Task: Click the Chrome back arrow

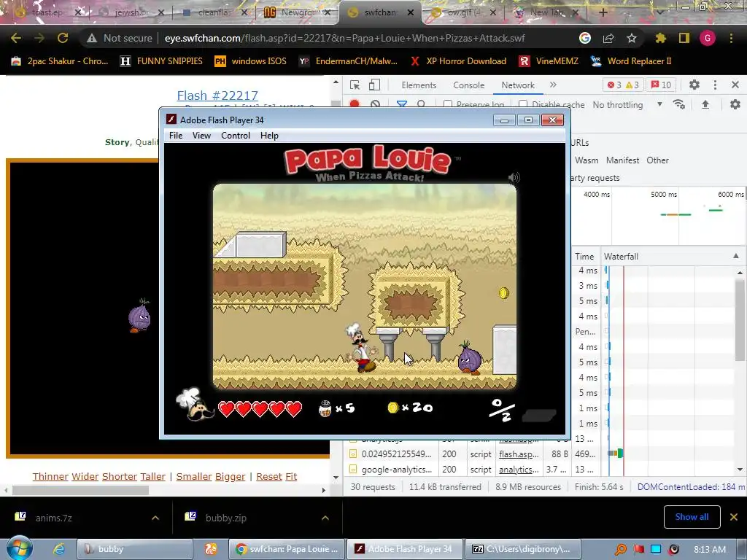Action: tap(16, 38)
